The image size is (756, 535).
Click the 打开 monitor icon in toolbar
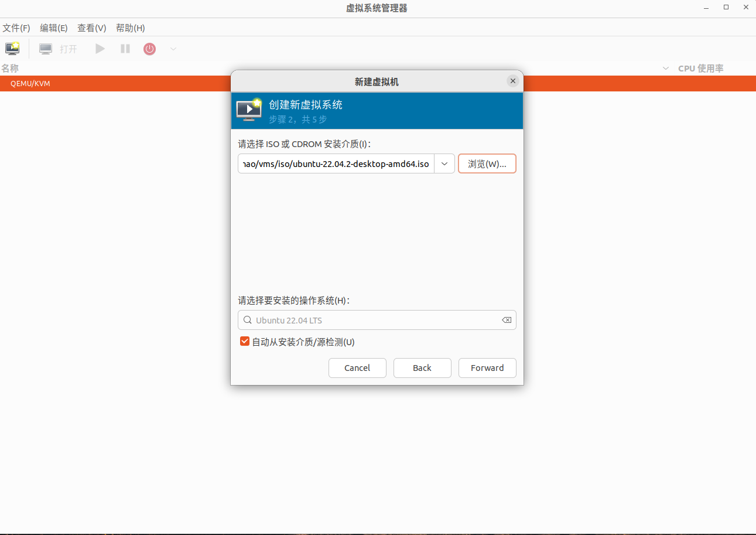click(x=46, y=49)
